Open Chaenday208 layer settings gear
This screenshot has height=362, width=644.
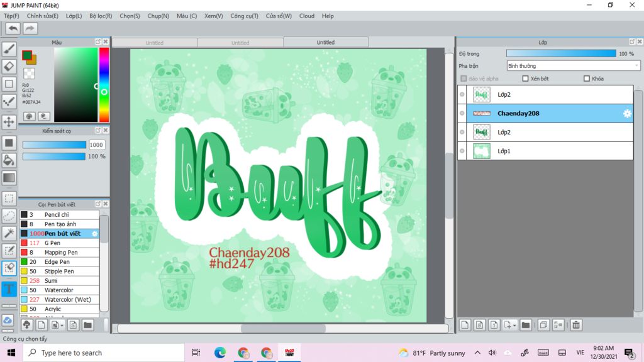click(x=627, y=114)
